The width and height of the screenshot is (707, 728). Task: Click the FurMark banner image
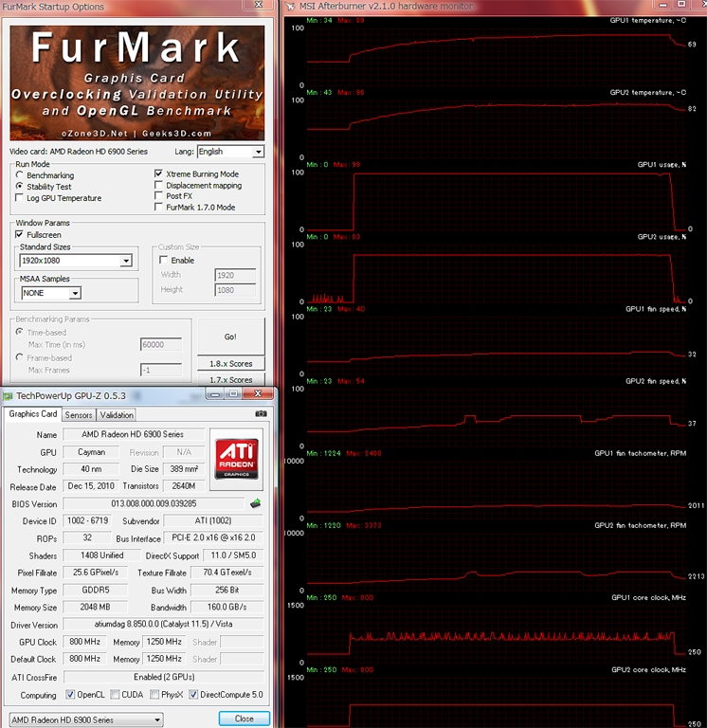pyautogui.click(x=136, y=82)
